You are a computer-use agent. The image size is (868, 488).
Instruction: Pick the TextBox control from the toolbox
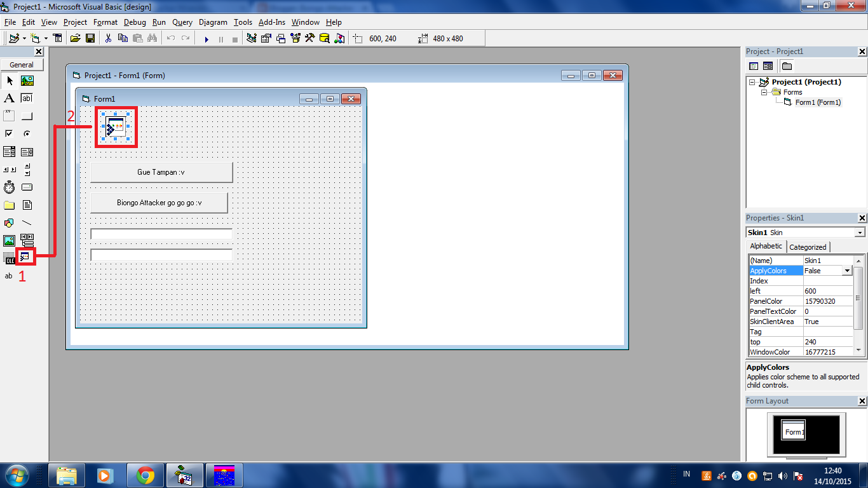(x=26, y=98)
